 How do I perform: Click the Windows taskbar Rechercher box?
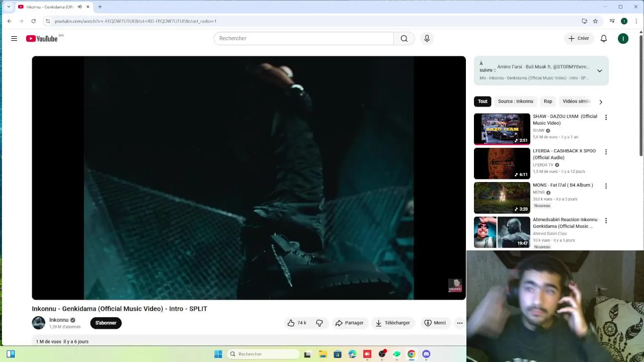pyautogui.click(x=263, y=354)
